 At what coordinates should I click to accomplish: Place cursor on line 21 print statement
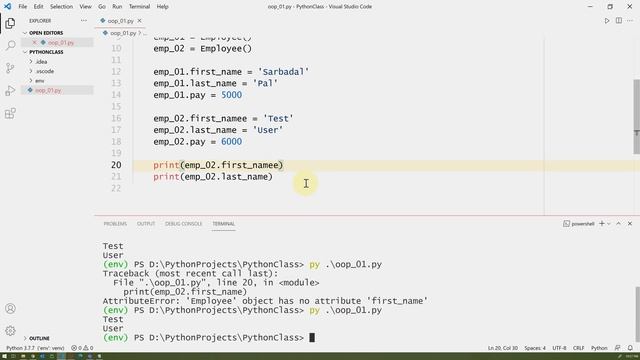[x=213, y=177]
